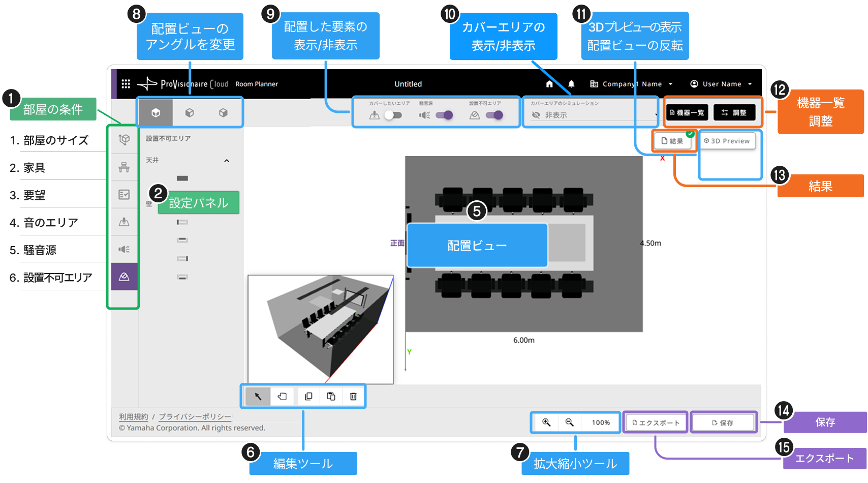Open the room size sidebar tab
Viewport: 868px width, 483px height.
click(x=124, y=139)
